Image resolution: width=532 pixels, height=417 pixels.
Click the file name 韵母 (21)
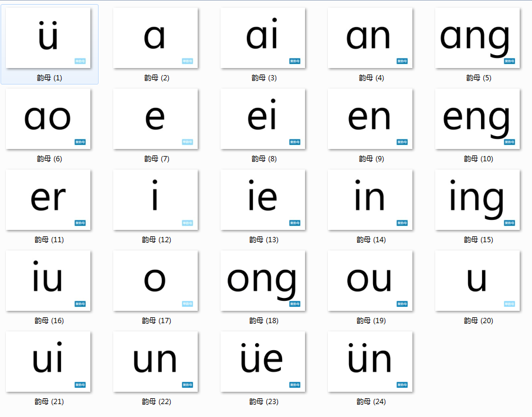tap(49, 401)
